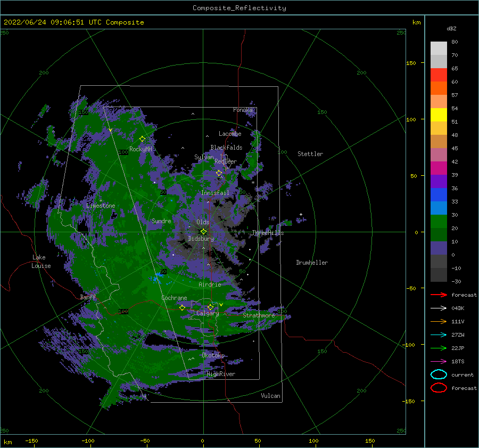This screenshot has height=448, width=479.
Task: Click the cyan 'current' ellipse icon
Action: click(439, 374)
